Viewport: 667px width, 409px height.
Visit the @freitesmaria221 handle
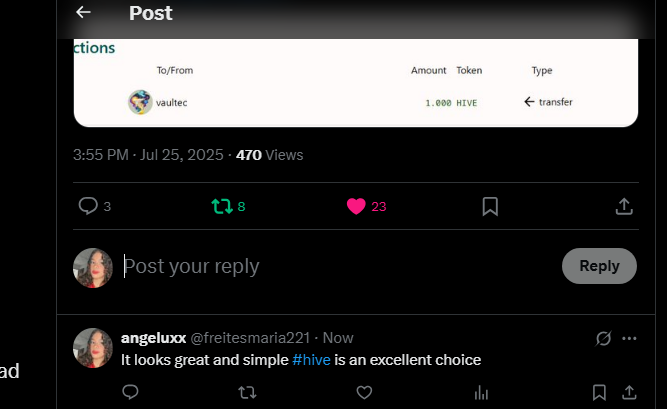pyautogui.click(x=250, y=338)
